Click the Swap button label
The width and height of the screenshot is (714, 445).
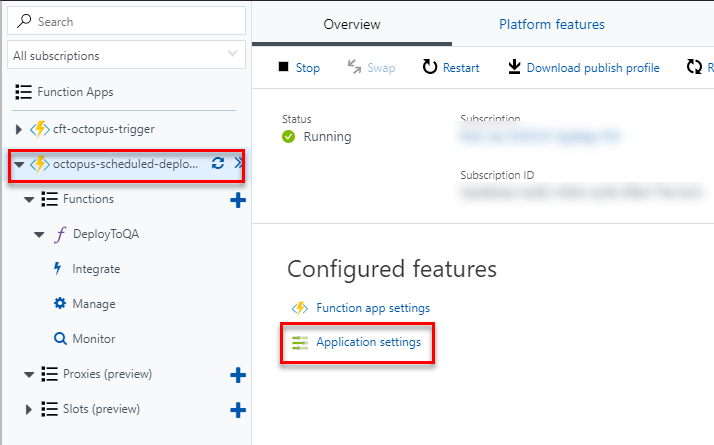[x=381, y=68]
